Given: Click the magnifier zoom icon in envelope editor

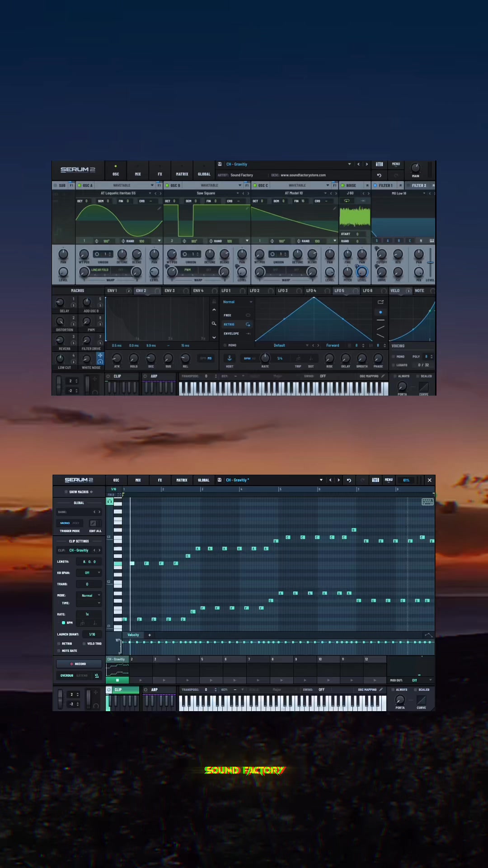Looking at the screenshot, I should pyautogui.click(x=214, y=323).
